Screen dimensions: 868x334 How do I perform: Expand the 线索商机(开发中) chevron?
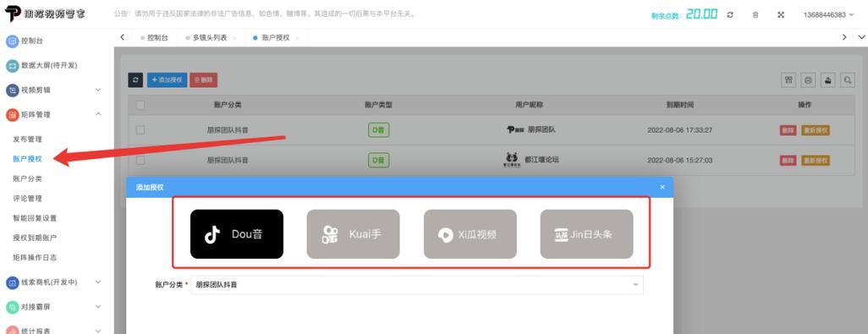(x=98, y=282)
